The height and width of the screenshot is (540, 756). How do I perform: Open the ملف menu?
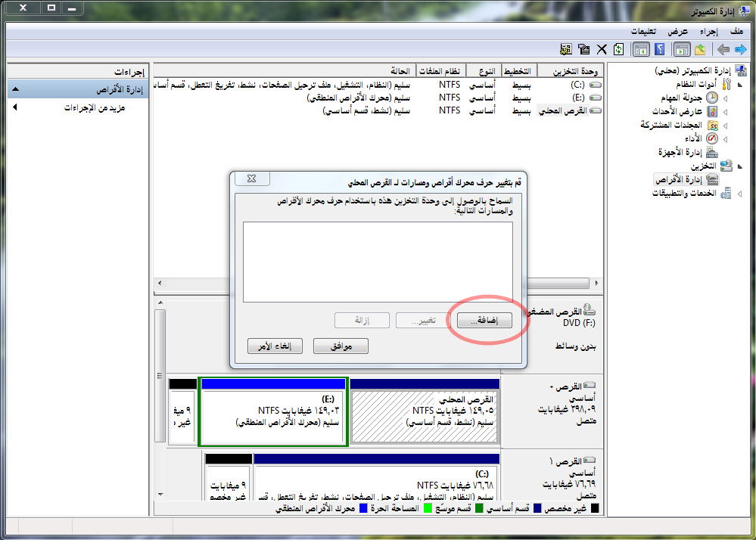(x=736, y=31)
